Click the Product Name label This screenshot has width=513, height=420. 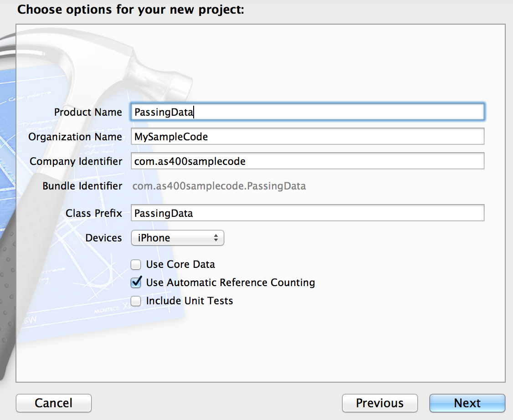(88, 112)
